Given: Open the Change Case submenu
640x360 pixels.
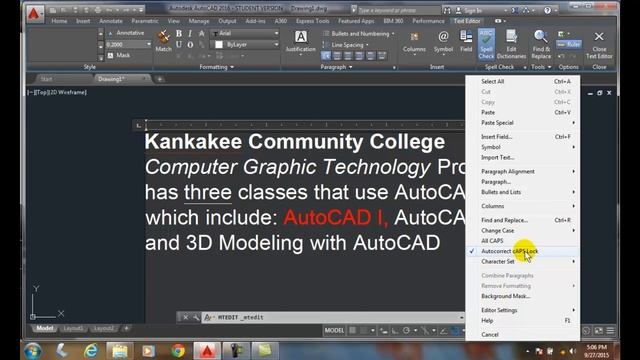Looking at the screenshot, I should (x=522, y=231).
